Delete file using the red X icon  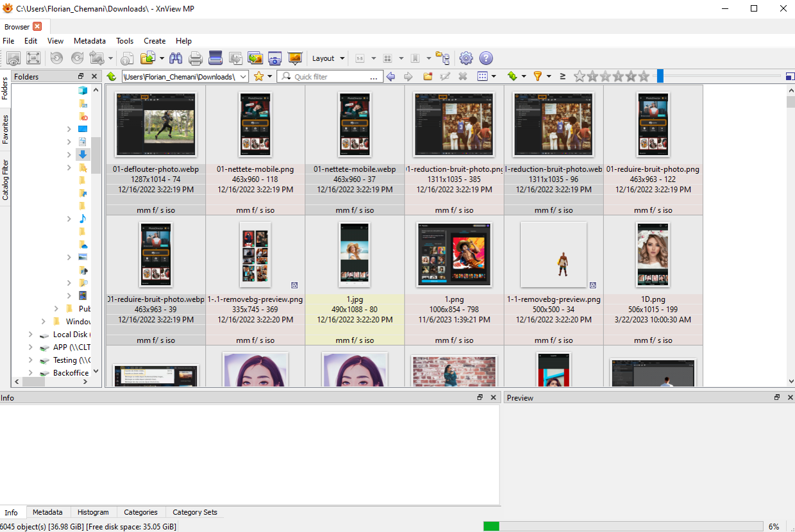pos(463,76)
